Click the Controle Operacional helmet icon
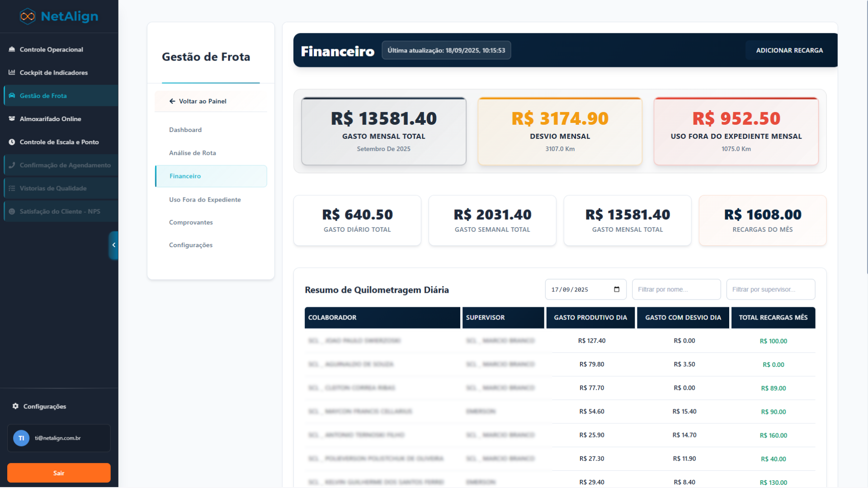868x488 pixels. coord(12,49)
